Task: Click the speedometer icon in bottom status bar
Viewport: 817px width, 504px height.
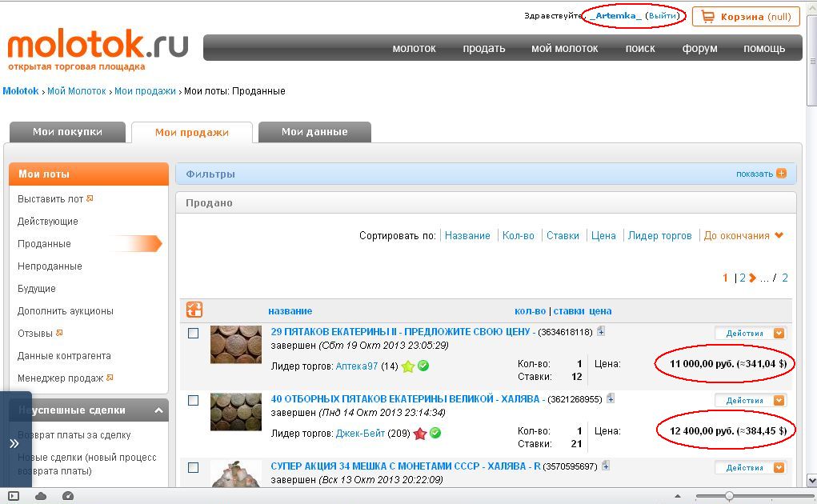Action: [x=68, y=496]
